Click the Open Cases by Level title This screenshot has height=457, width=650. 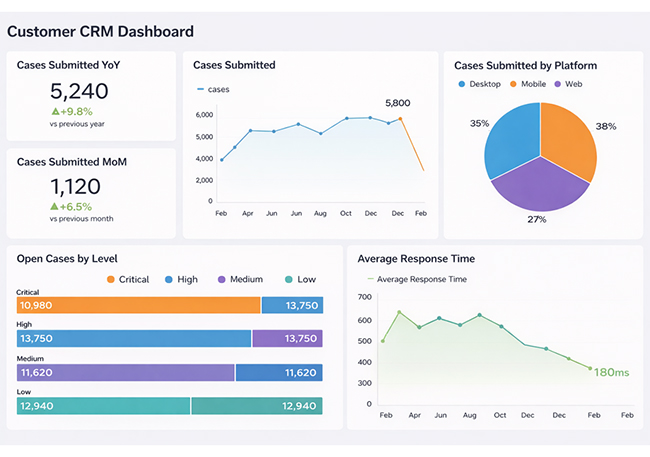[67, 259]
